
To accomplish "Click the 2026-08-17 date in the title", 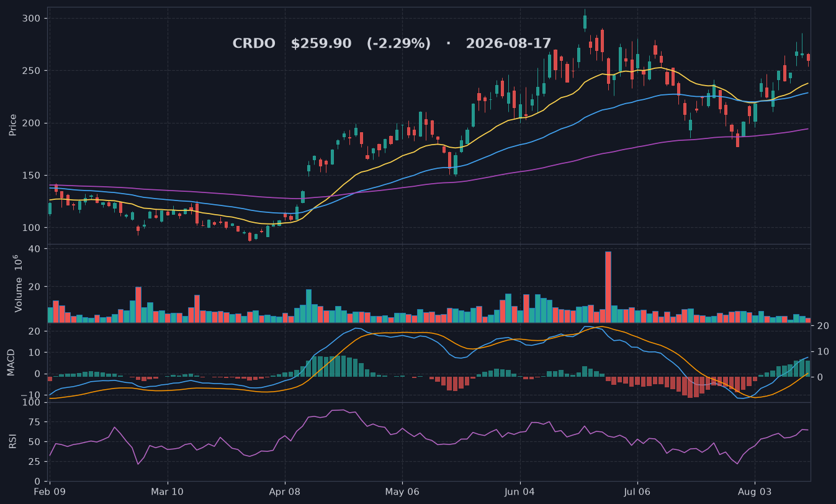I will click(508, 44).
